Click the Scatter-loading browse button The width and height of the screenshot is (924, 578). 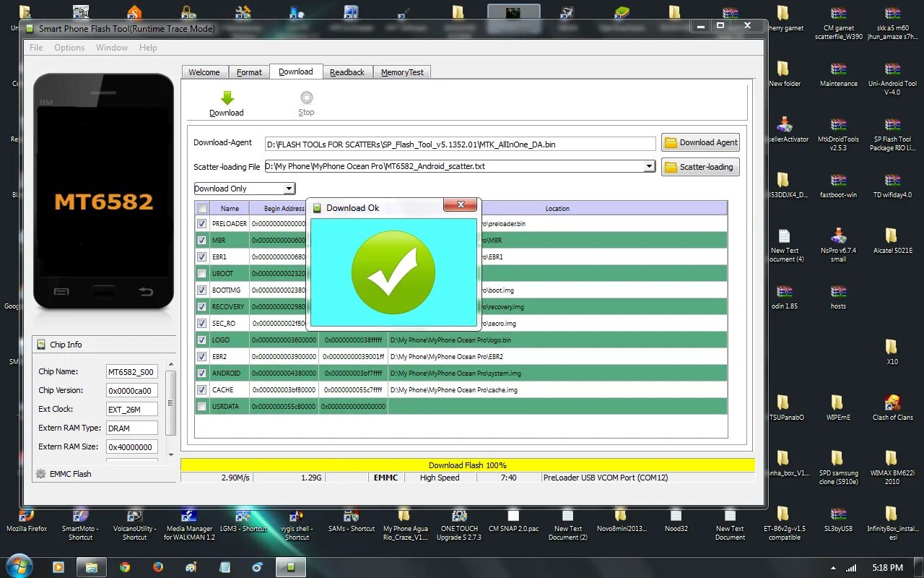pyautogui.click(x=700, y=167)
